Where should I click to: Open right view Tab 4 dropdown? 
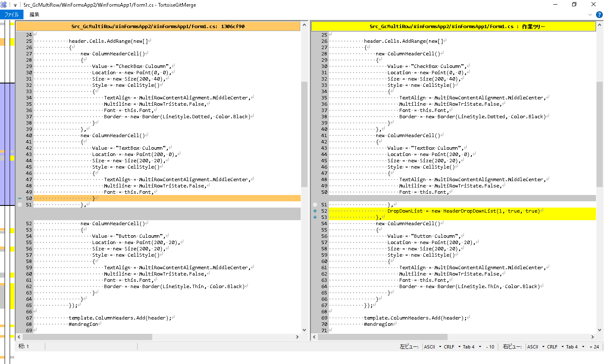click(575, 347)
